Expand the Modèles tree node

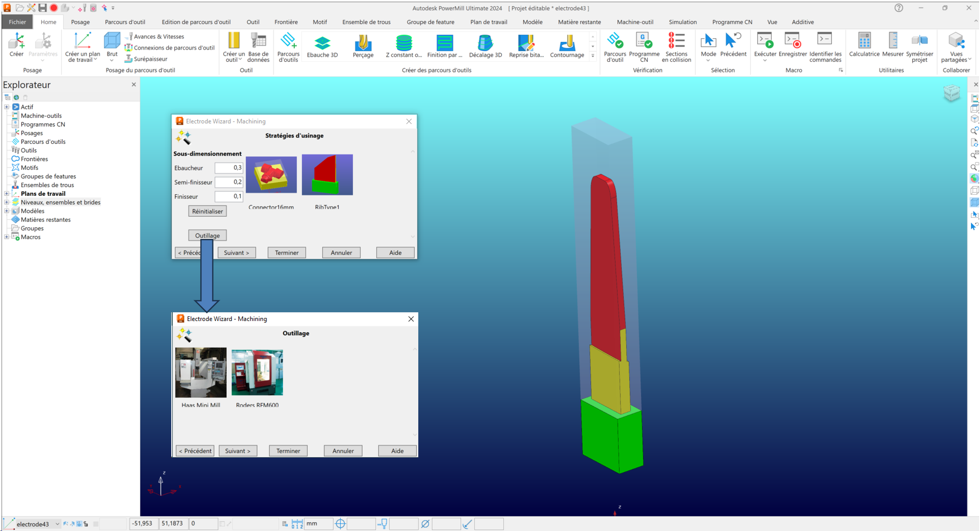(x=7, y=211)
